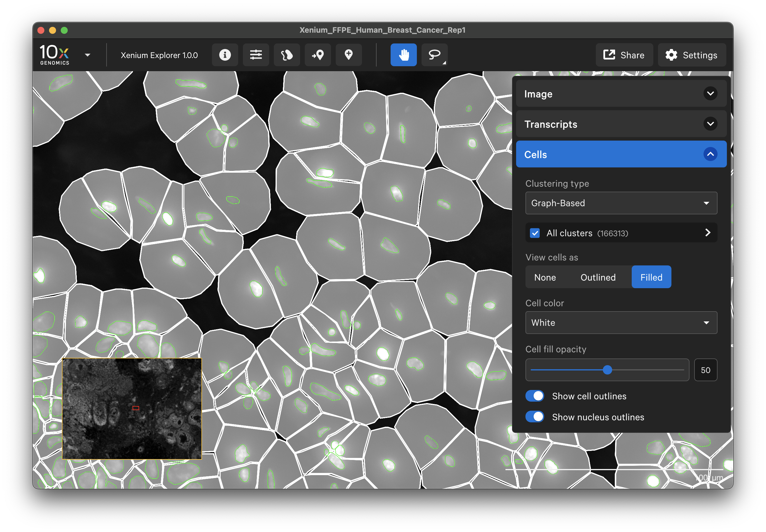
Task: Open the Clustering type Graph-Based dropdown
Action: (x=621, y=203)
